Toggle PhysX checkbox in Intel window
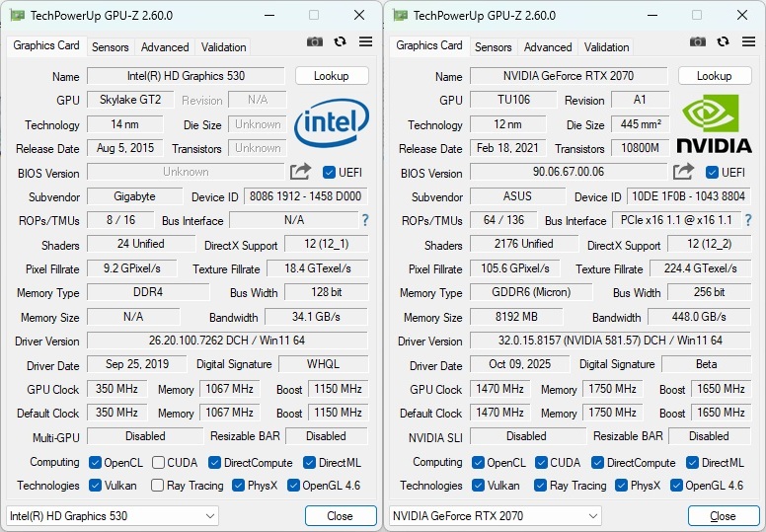Screen dimensions: 766x532 [239, 485]
